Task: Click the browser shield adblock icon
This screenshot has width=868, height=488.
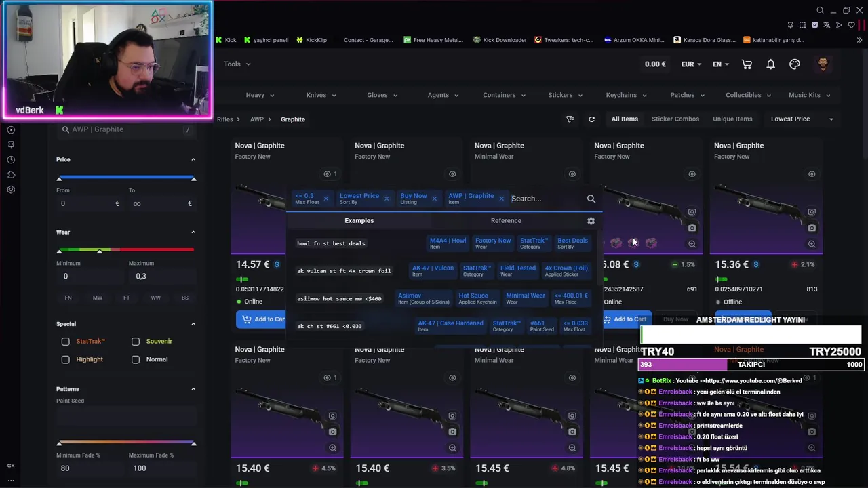Action: [x=814, y=25]
